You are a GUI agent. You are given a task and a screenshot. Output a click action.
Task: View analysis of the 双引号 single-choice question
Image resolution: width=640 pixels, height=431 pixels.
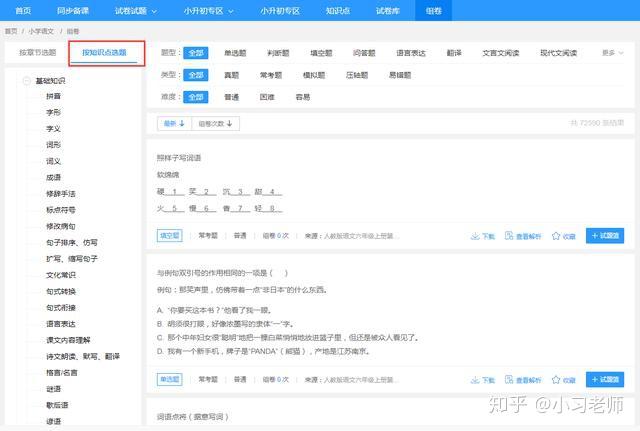coord(523,380)
